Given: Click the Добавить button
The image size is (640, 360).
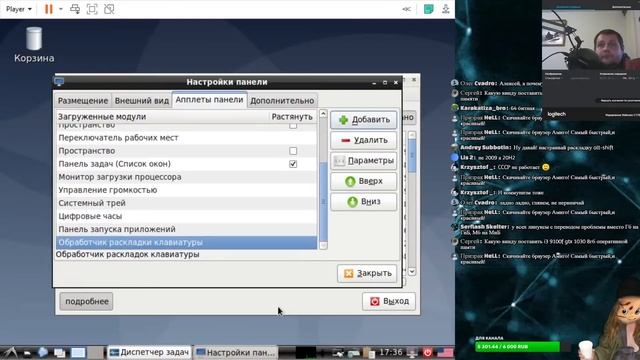Looking at the screenshot, I should (363, 120).
